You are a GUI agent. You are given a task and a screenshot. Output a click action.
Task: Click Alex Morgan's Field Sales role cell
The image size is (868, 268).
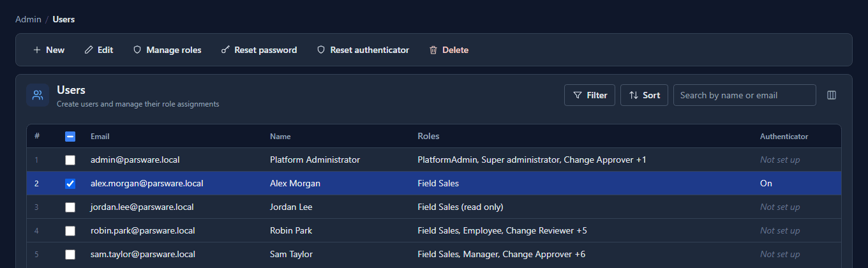pyautogui.click(x=438, y=184)
